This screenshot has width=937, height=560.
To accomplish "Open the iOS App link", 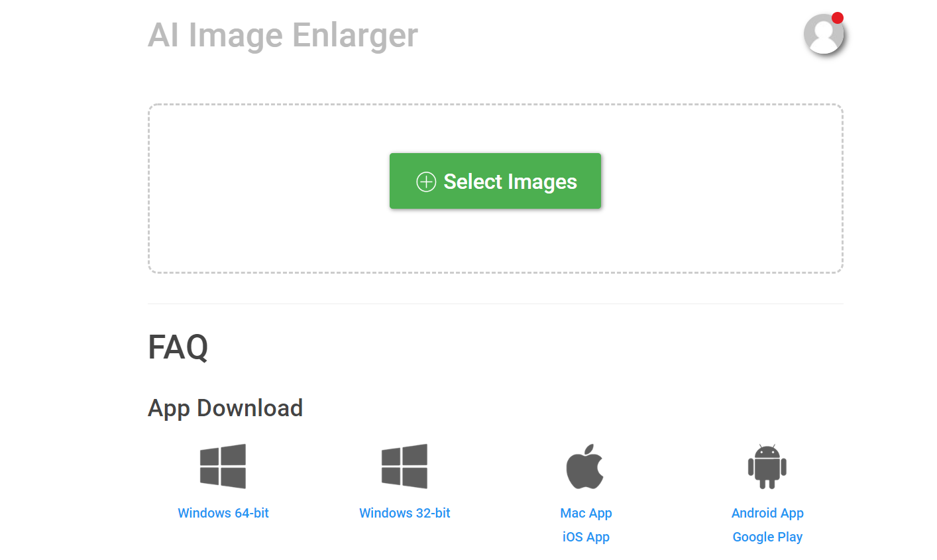I will click(586, 537).
